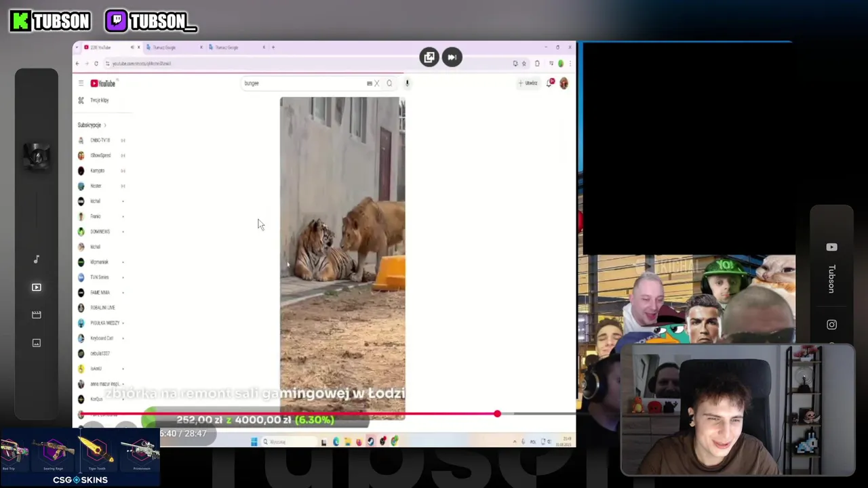This screenshot has height=488, width=868.
Task: Click the YouTube logo in the header
Action: click(103, 83)
